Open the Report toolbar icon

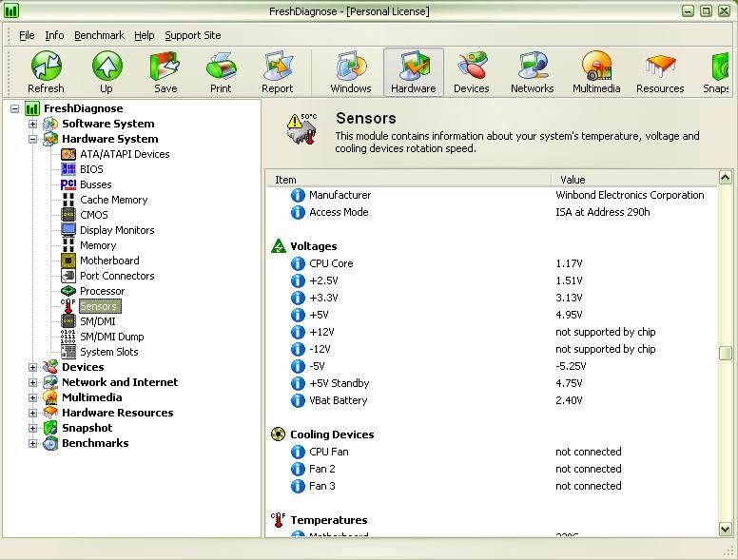coord(278,67)
